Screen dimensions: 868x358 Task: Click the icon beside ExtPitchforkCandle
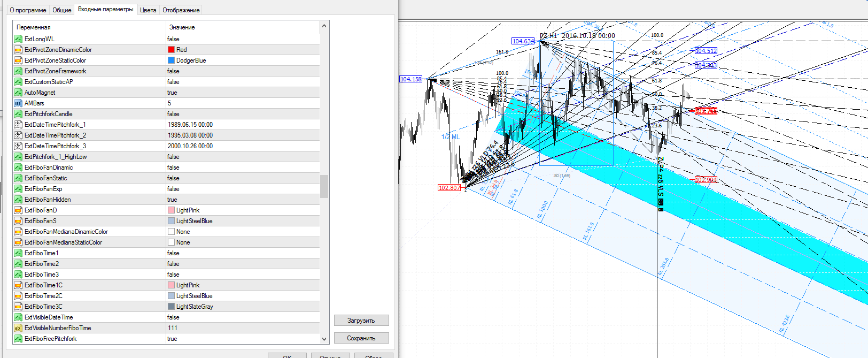(18, 114)
